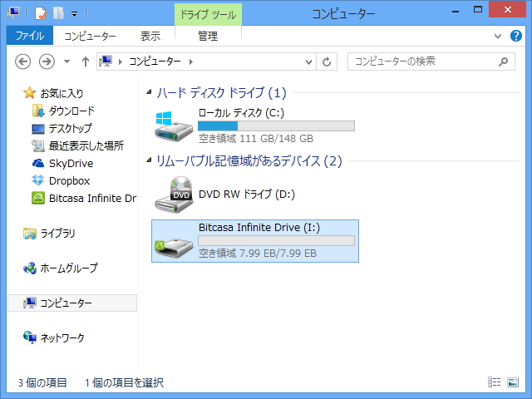Open the address bar history dropdown
The height and width of the screenshot is (399, 532).
[x=308, y=62]
